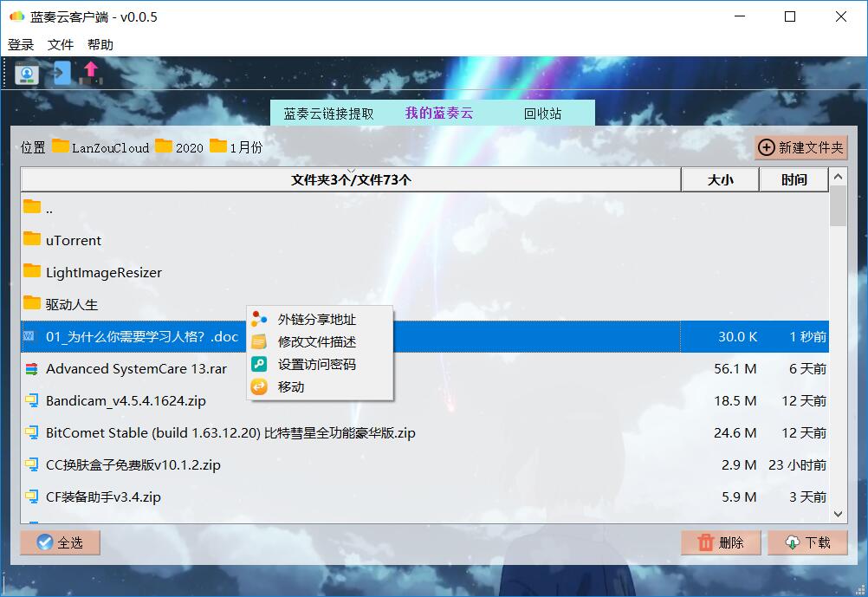Click the 下载 button
Screen dimensions: 868x597
(x=807, y=542)
